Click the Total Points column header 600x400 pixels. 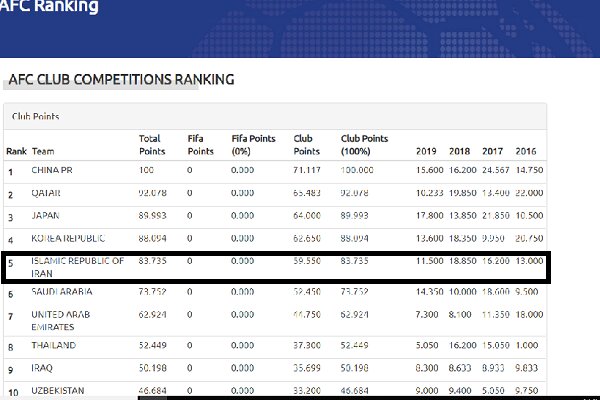click(x=152, y=144)
